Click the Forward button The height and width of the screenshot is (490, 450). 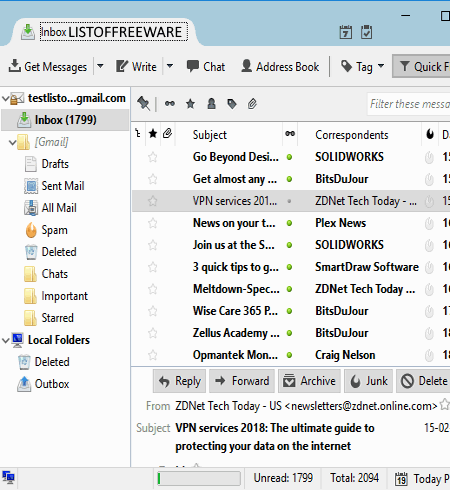[242, 381]
